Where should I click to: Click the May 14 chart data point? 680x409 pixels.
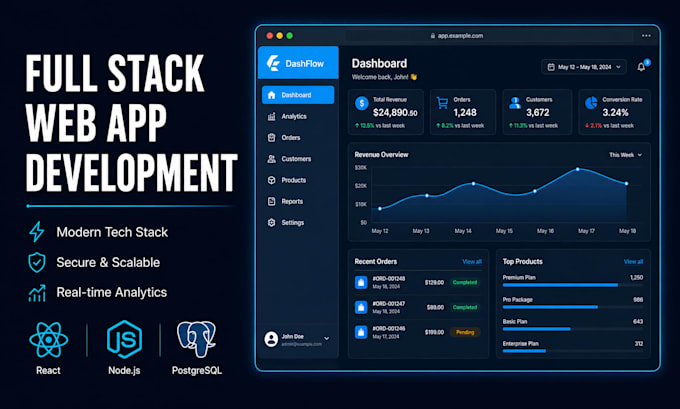(x=473, y=183)
